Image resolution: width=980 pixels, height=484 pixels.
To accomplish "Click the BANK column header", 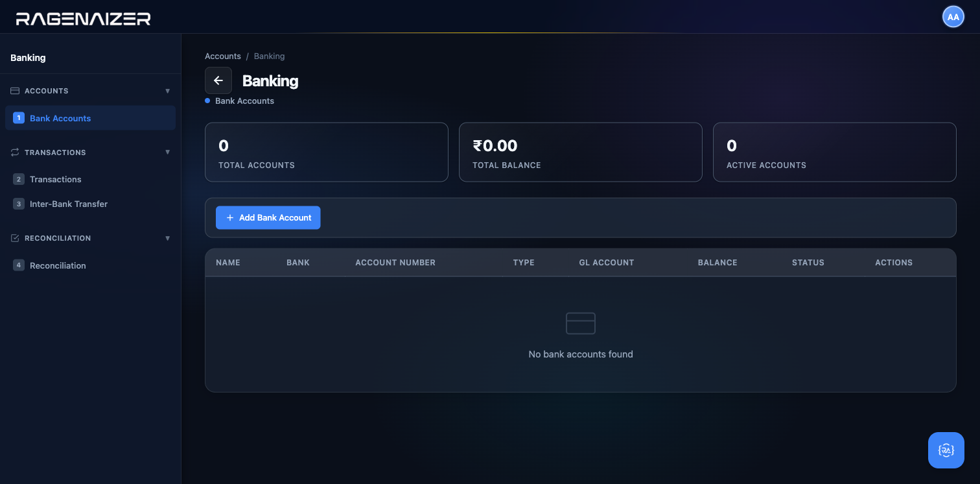I will tap(298, 263).
